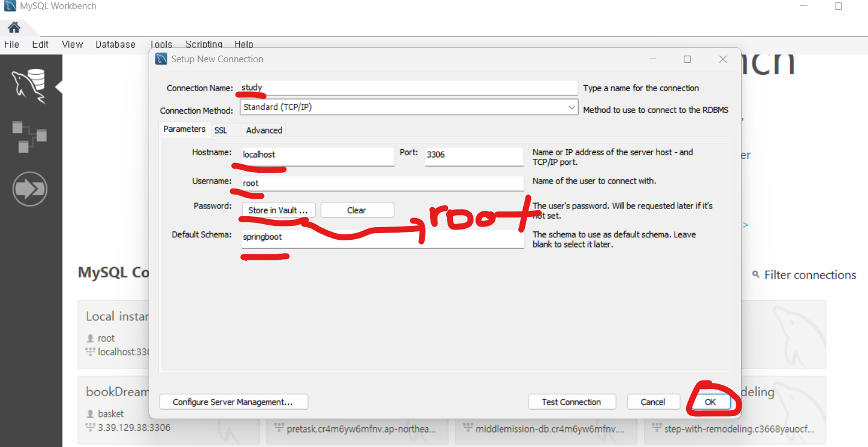Viewport: 868px width, 447px height.
Task: Click the Hostname field with localhost
Action: [x=317, y=156]
